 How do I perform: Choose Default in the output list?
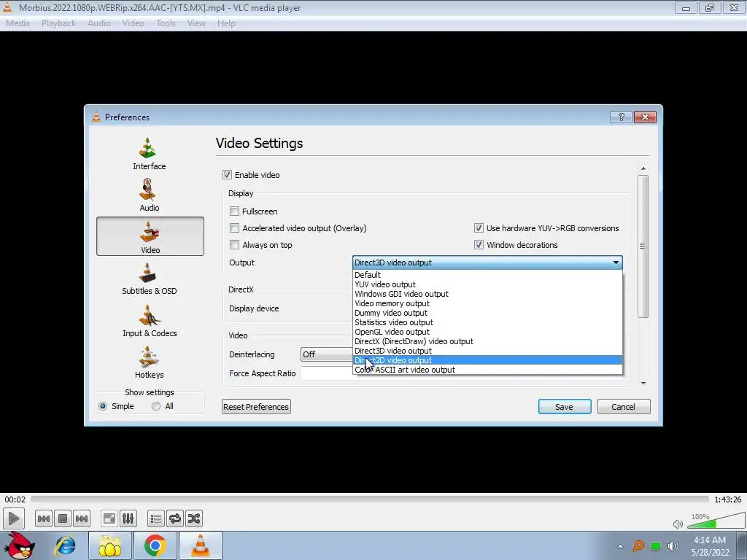pyautogui.click(x=487, y=275)
